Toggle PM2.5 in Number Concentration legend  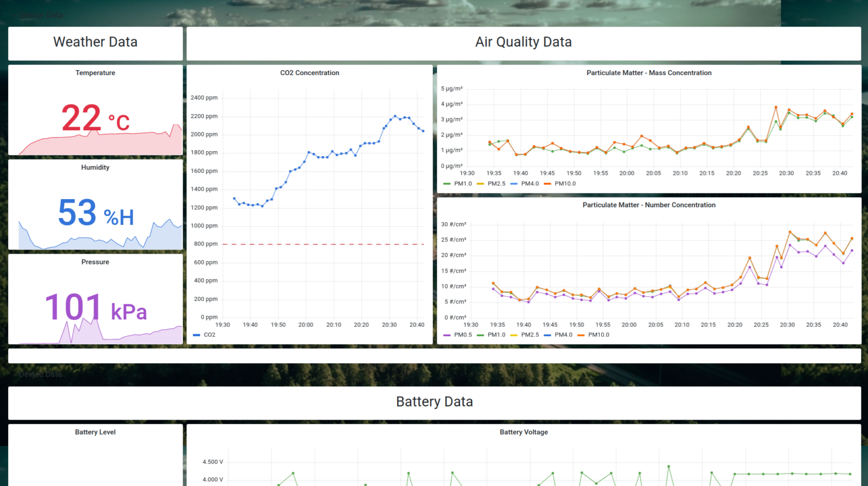[x=529, y=335]
